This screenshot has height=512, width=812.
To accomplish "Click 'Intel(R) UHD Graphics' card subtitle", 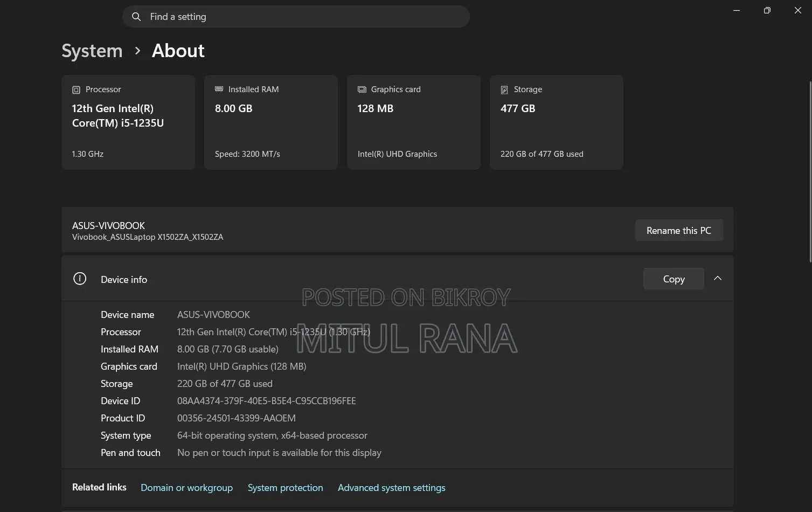I will click(x=398, y=154).
